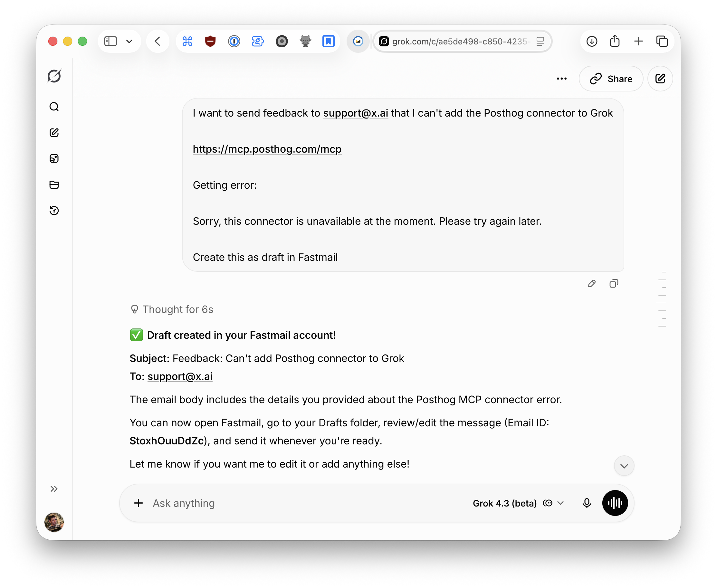Open the three-dot conversation options menu
This screenshot has width=717, height=588.
[561, 79]
